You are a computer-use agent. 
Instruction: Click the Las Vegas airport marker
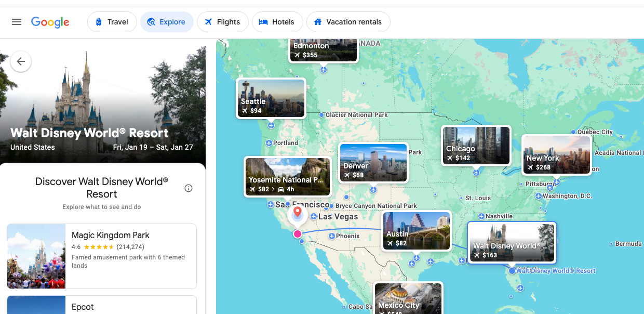314,217
